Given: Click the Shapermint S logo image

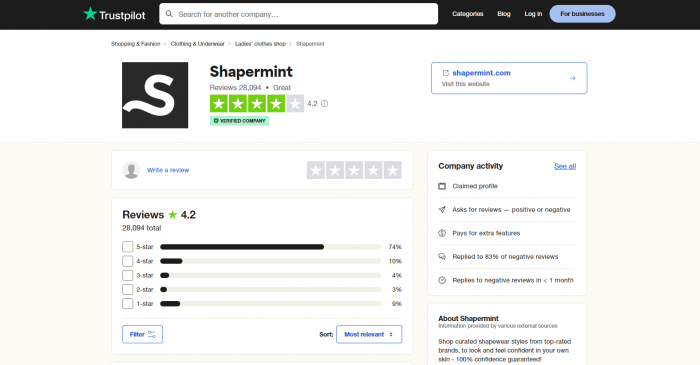Looking at the screenshot, I should pos(155,95).
